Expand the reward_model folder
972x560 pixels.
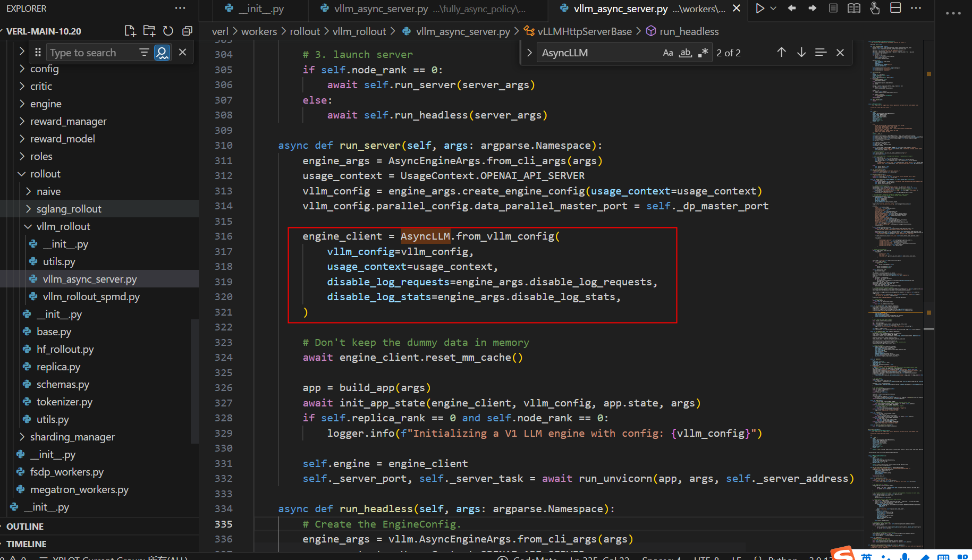tap(22, 139)
